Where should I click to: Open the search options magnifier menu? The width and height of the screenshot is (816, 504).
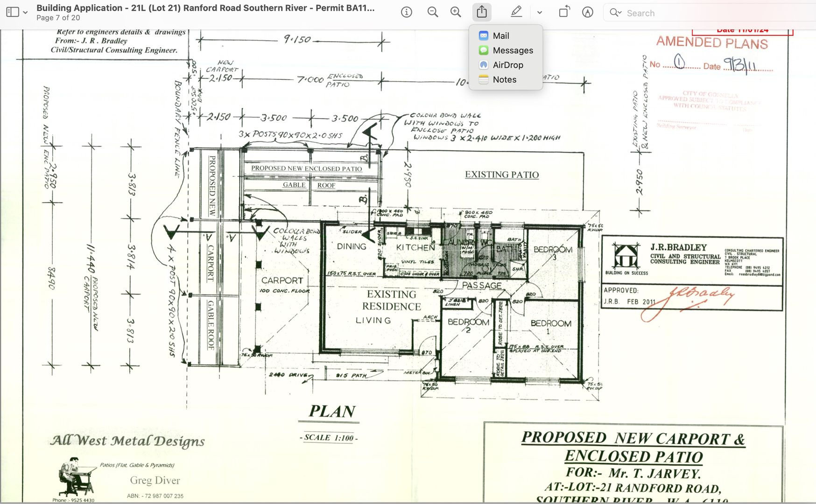(615, 13)
